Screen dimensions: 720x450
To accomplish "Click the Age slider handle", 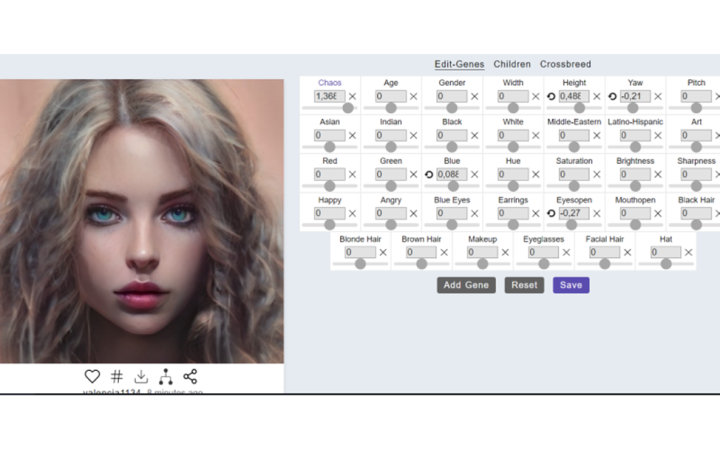I will (391, 108).
